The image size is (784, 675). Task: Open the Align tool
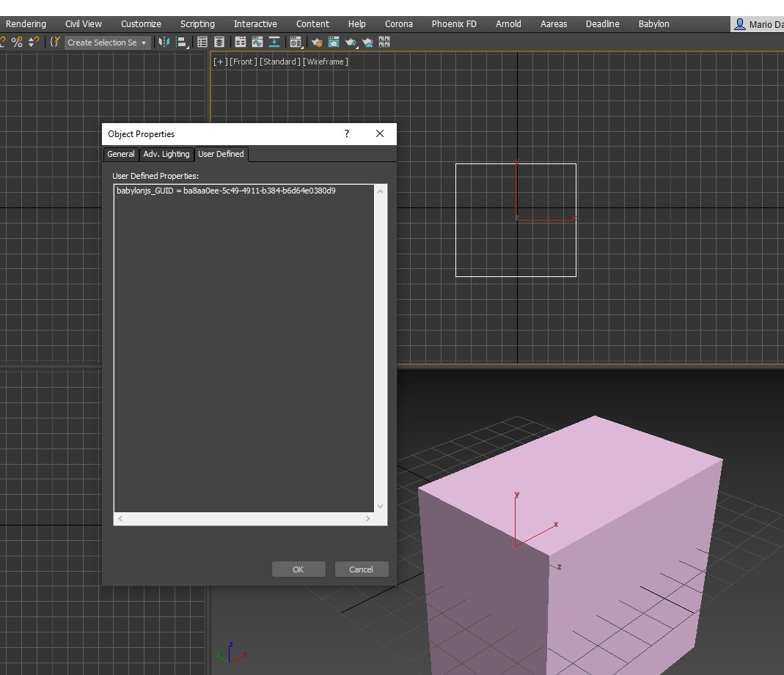tap(180, 43)
